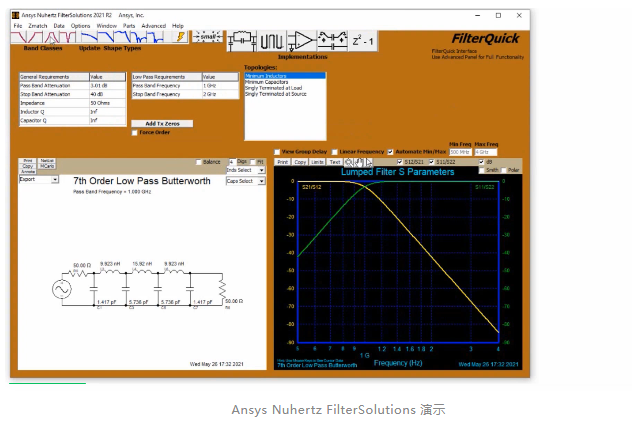
Task: Click Copy button above S Parameters plot
Action: (x=300, y=162)
